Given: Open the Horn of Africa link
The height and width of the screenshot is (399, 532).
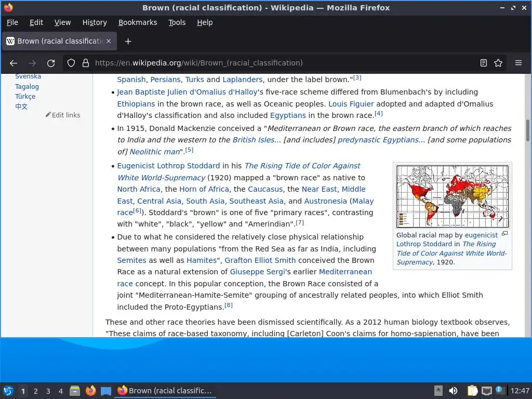Looking at the screenshot, I should coord(204,189).
